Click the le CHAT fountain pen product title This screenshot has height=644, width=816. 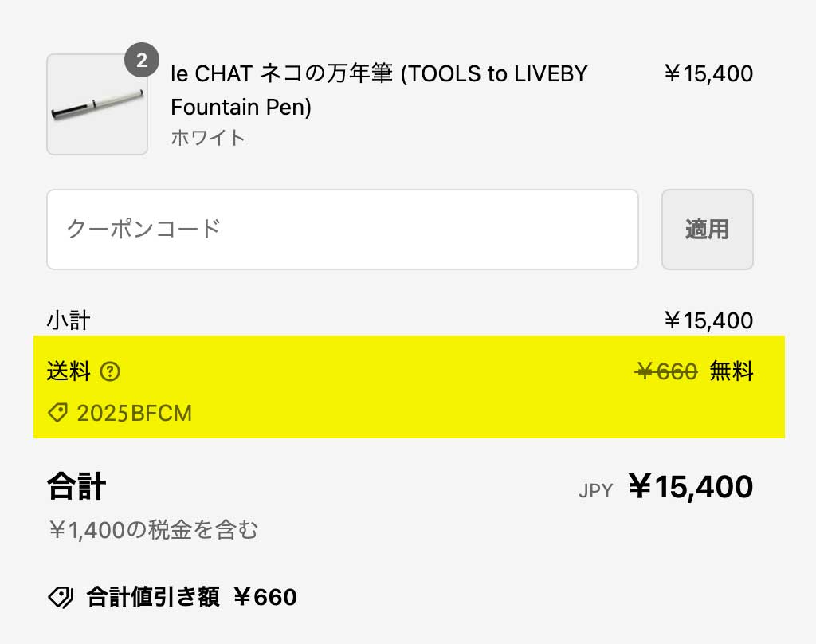click(x=379, y=90)
